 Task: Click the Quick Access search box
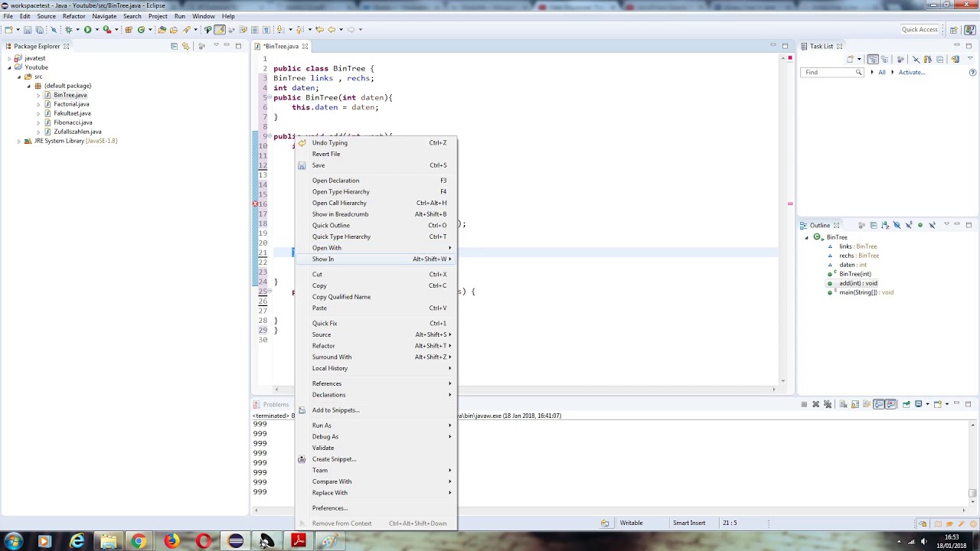point(920,30)
